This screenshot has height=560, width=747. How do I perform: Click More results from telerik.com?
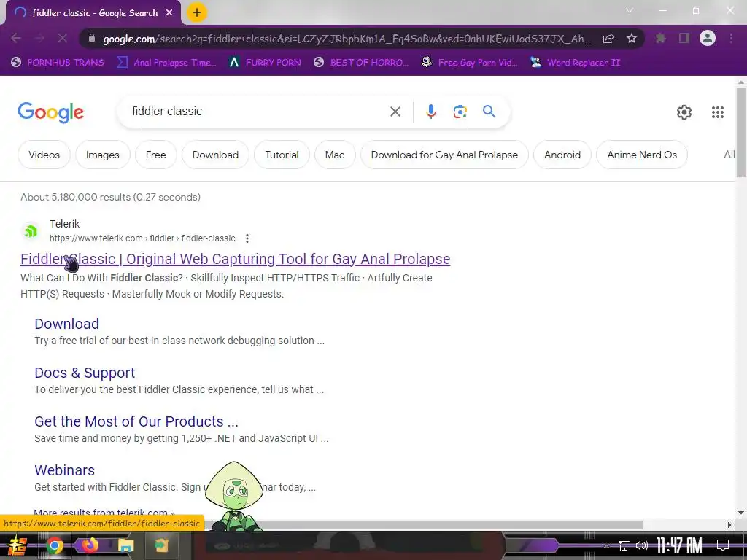(104, 513)
